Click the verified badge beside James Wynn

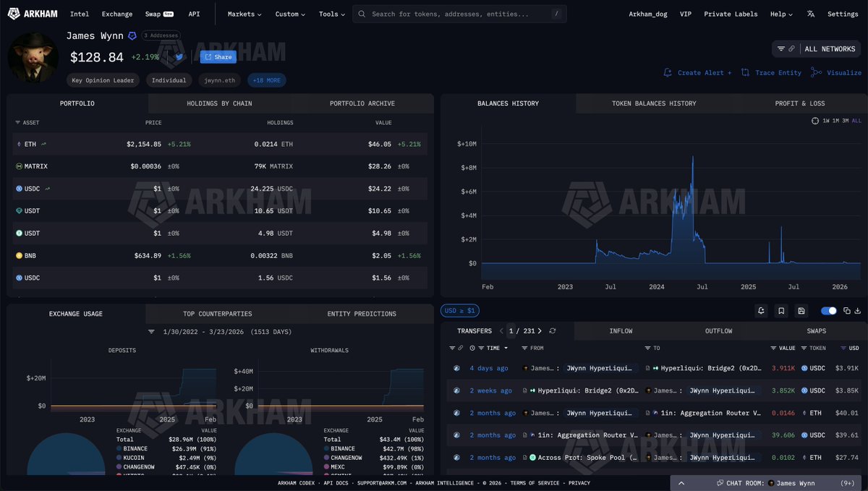click(x=132, y=35)
